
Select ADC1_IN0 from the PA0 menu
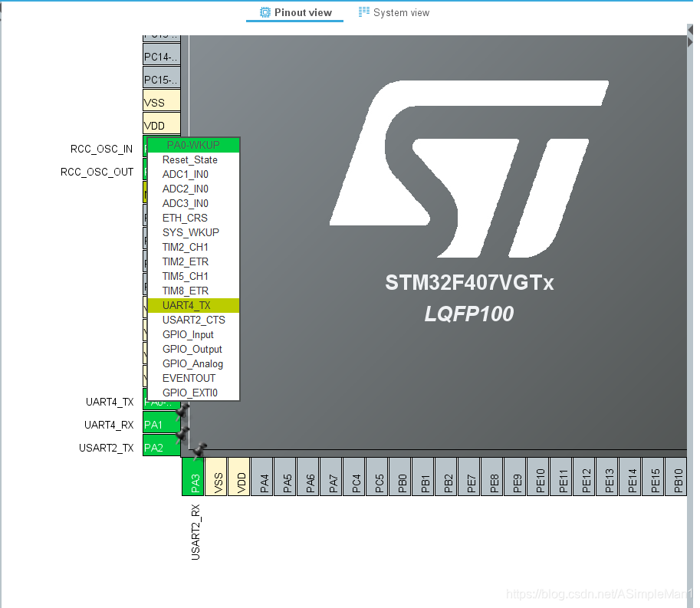[193, 174]
